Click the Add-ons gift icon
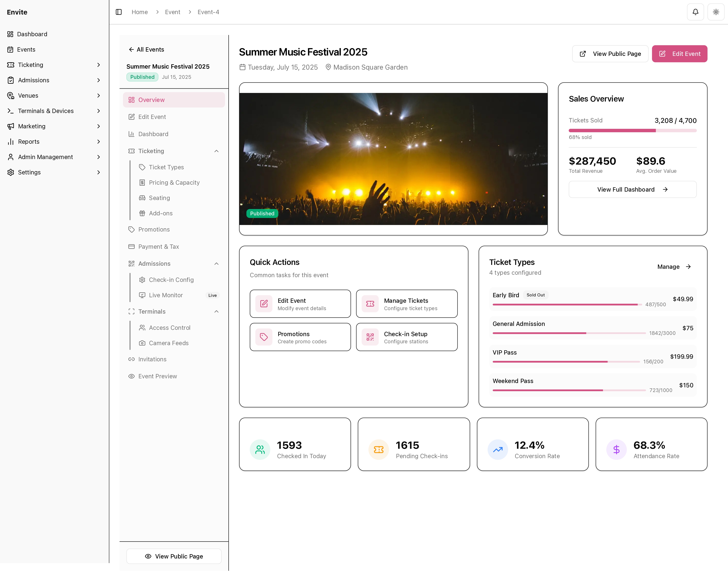This screenshot has height=581, width=728. tap(142, 213)
